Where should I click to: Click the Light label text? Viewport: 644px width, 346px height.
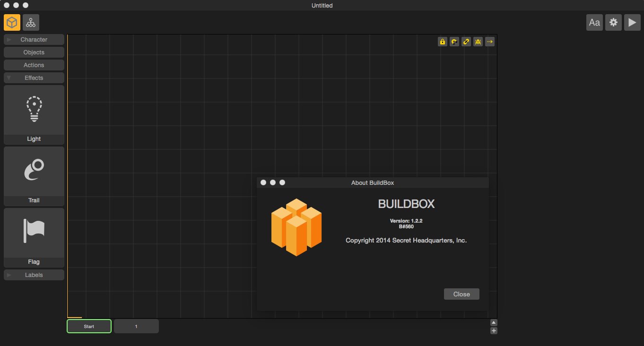tap(34, 139)
